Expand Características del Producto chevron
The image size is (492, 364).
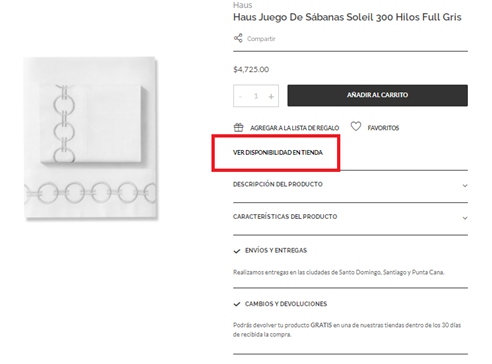pos(465,218)
